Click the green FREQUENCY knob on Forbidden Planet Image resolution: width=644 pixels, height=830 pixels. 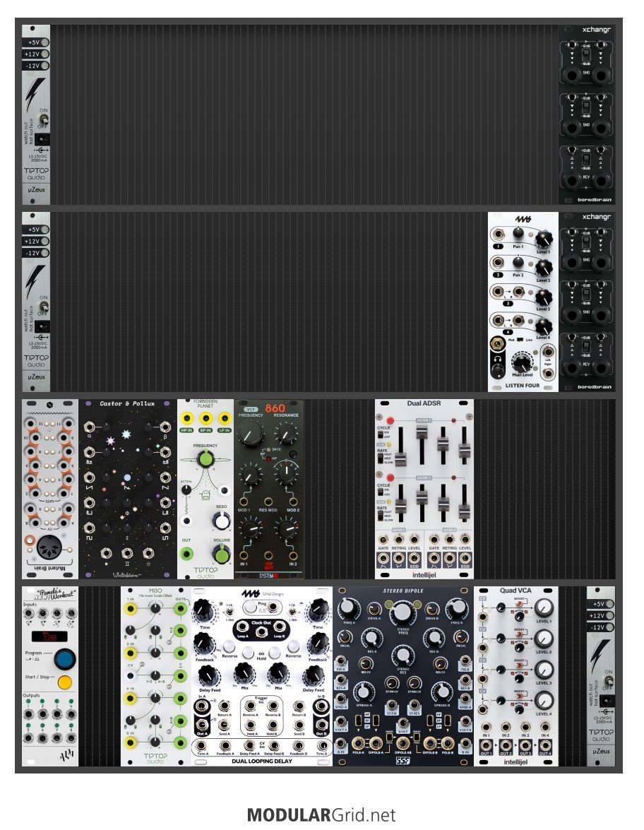(205, 458)
